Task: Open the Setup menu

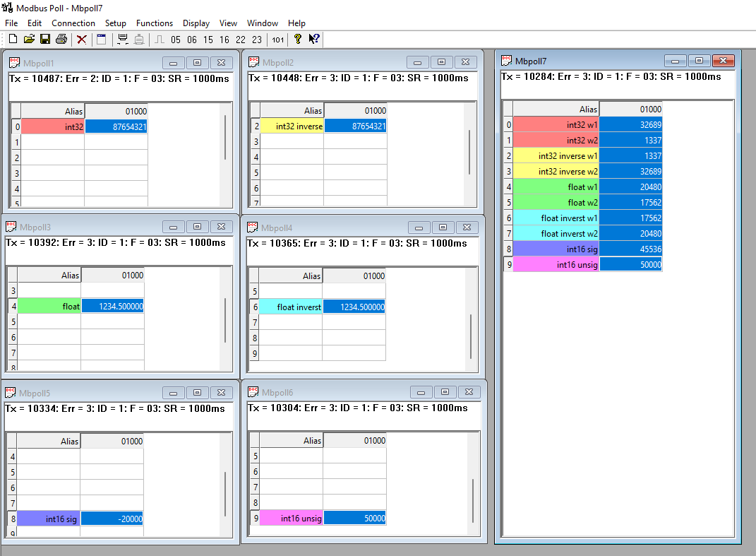Action: (x=115, y=23)
